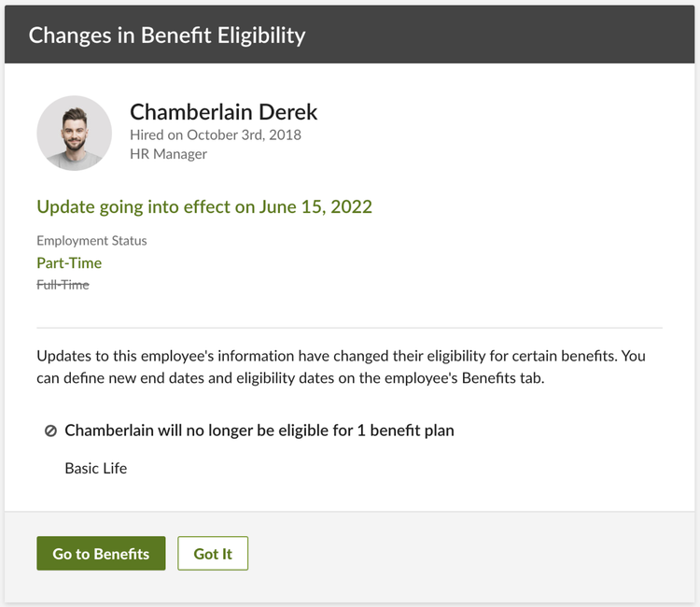Dismiss dialog with Got It button
The width and height of the screenshot is (700, 607).
[213, 553]
